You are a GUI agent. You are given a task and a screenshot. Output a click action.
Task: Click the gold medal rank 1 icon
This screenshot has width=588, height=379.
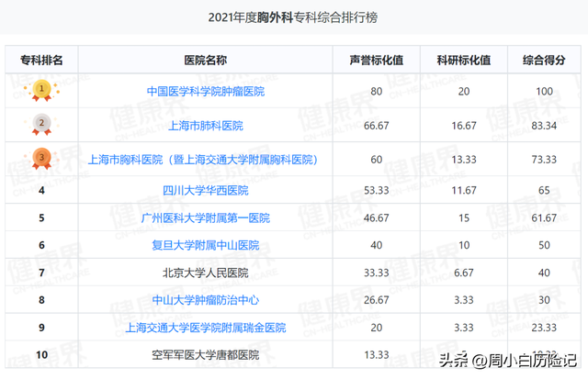point(41,91)
